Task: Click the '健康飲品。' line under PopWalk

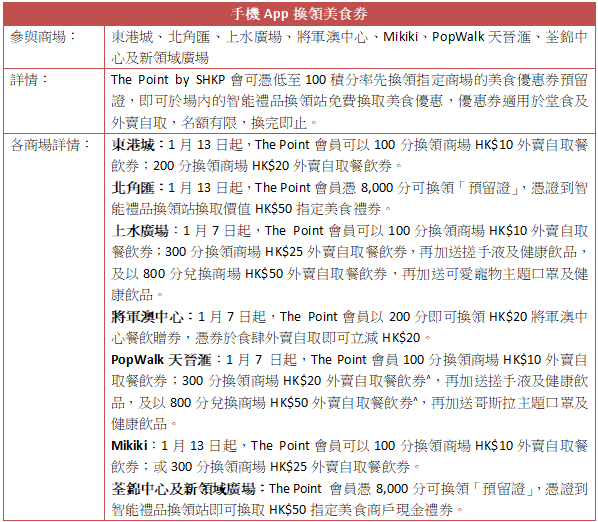Action: [x=144, y=424]
